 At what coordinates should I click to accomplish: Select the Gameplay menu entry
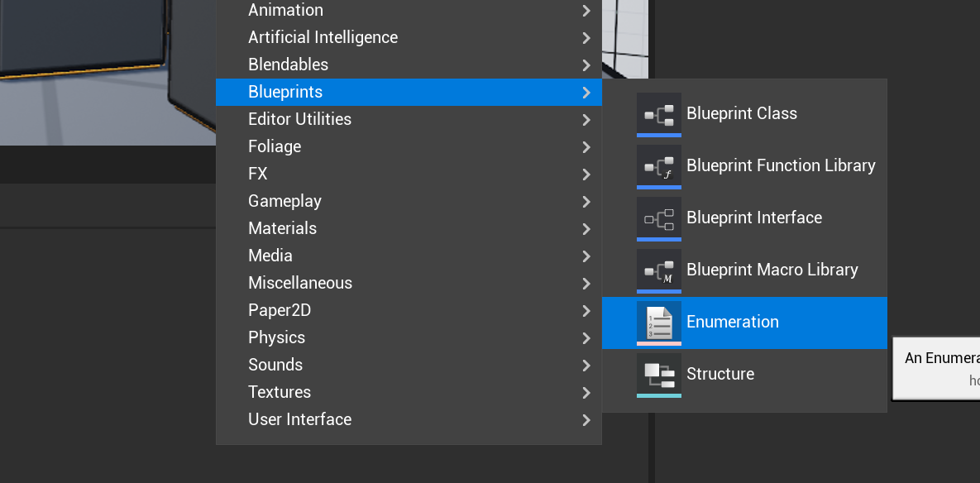click(x=284, y=201)
